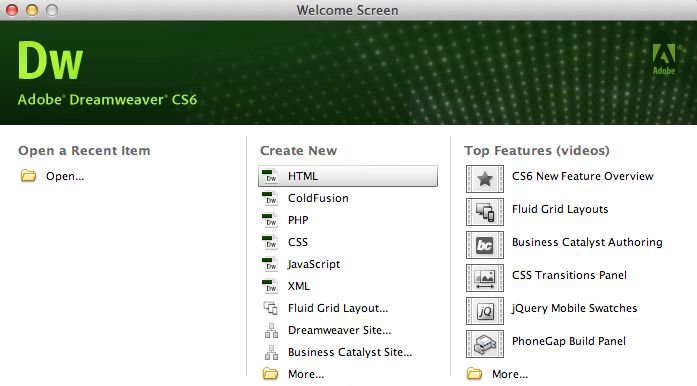Image resolution: width=697 pixels, height=386 pixels.
Task: Create a new XML file
Action: pyautogui.click(x=299, y=286)
